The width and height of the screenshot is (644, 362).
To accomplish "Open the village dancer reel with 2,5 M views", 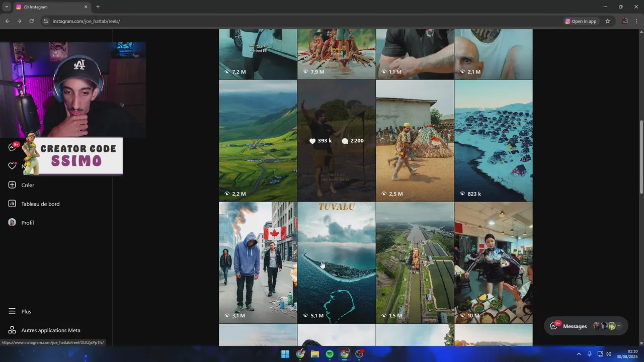I will (415, 141).
